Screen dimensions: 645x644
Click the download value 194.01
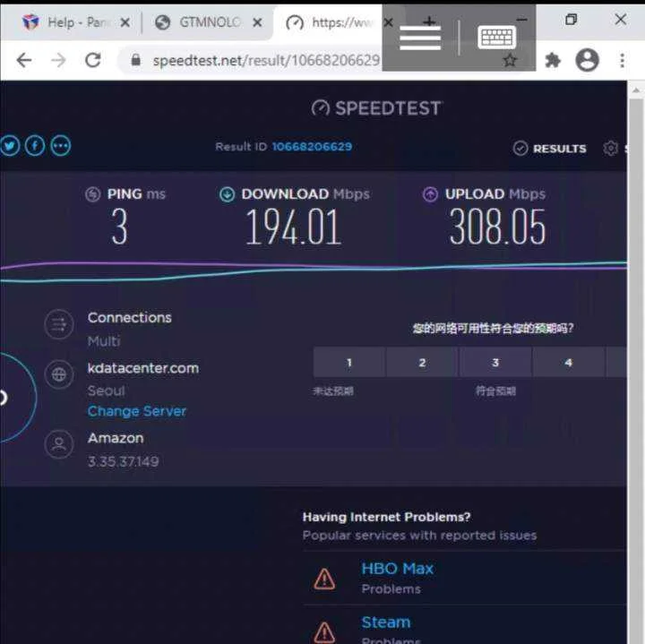coord(293,227)
